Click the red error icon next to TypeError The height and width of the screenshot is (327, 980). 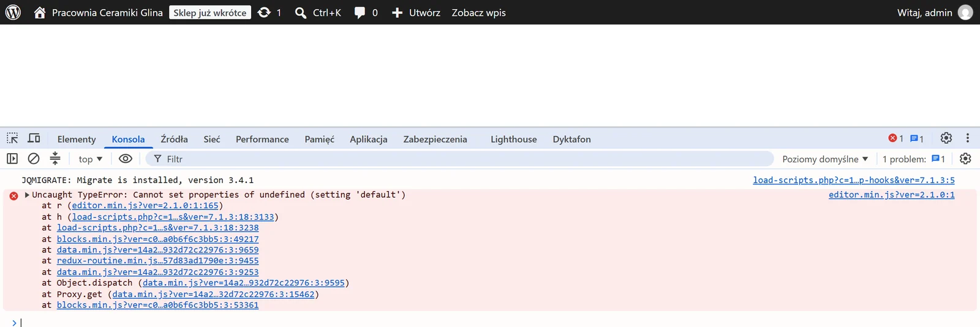click(x=13, y=196)
